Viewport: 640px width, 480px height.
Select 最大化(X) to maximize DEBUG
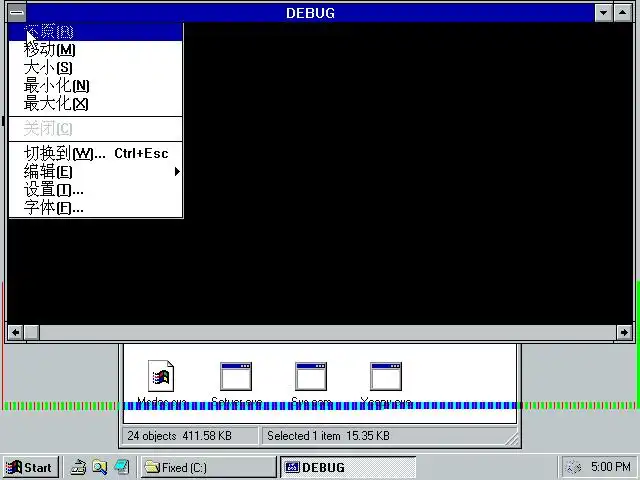tap(96, 104)
